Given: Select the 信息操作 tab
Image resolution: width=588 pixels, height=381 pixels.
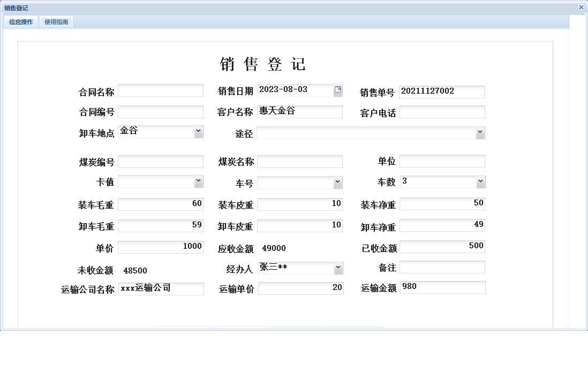Looking at the screenshot, I should coord(20,22).
